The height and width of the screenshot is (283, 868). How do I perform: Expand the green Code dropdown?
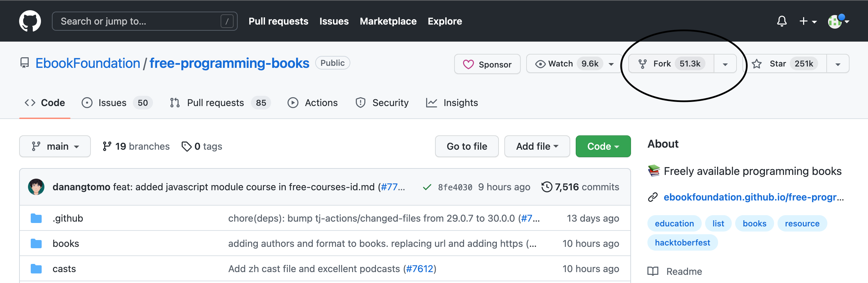click(x=603, y=146)
